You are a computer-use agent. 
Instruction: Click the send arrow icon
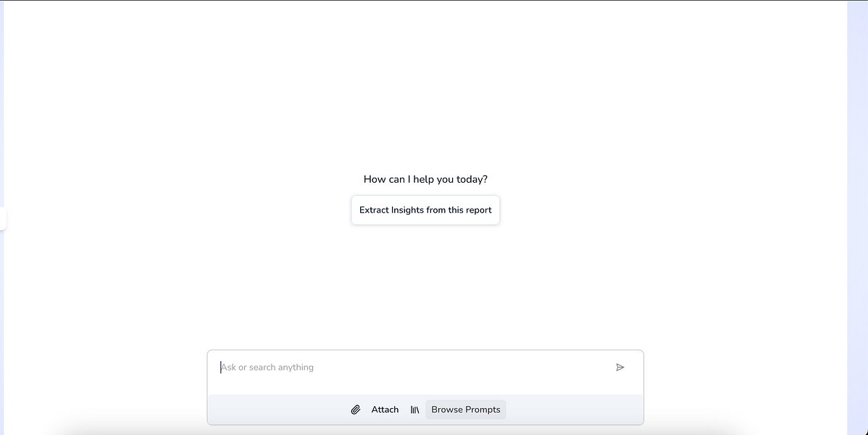pyautogui.click(x=620, y=368)
